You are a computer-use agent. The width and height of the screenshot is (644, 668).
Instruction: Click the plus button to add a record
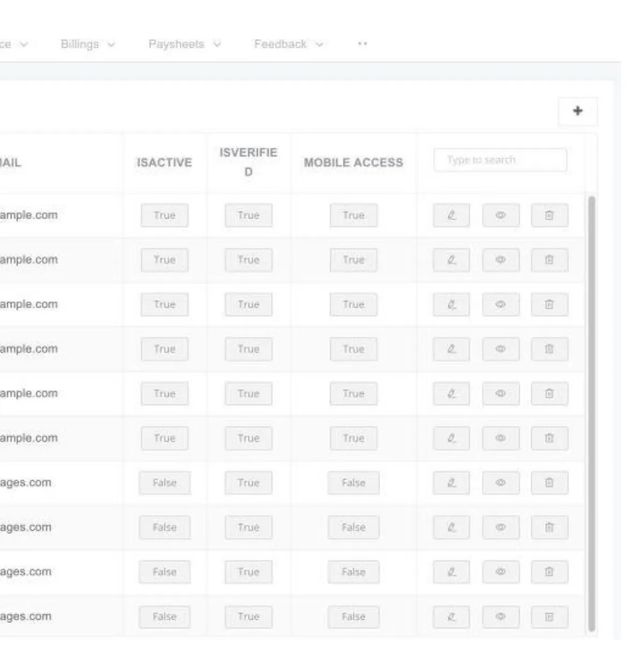[x=577, y=111]
